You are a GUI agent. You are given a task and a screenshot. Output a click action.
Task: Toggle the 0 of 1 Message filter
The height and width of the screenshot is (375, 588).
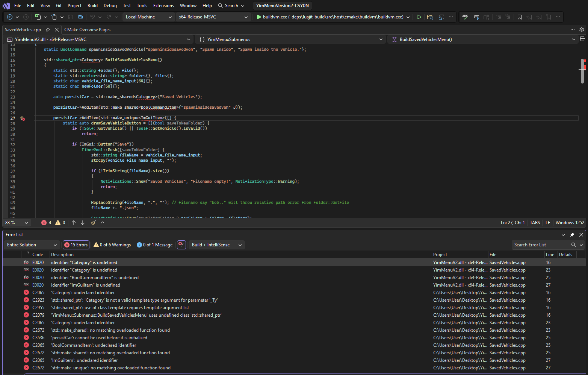pos(155,245)
